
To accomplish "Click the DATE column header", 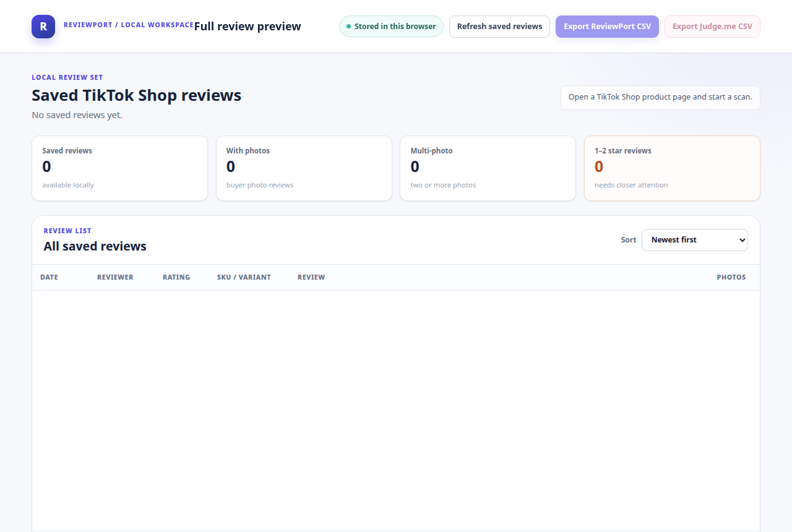I will pos(49,277).
